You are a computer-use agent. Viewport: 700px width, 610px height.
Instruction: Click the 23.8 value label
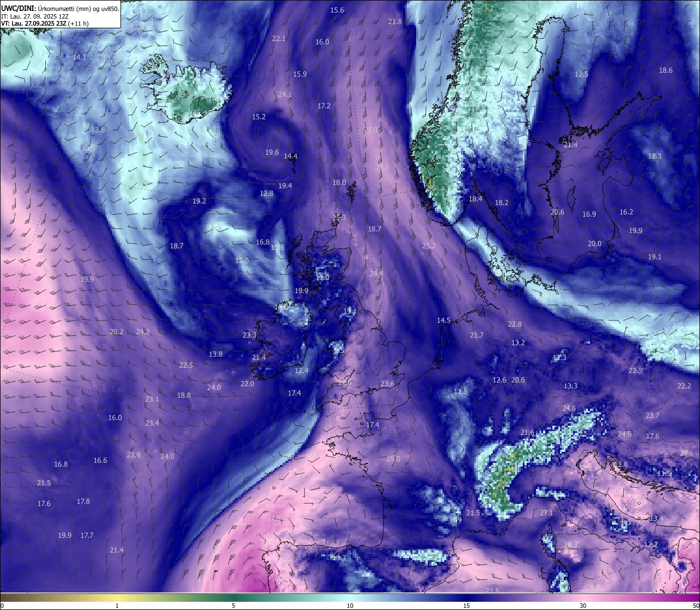tap(133, 455)
